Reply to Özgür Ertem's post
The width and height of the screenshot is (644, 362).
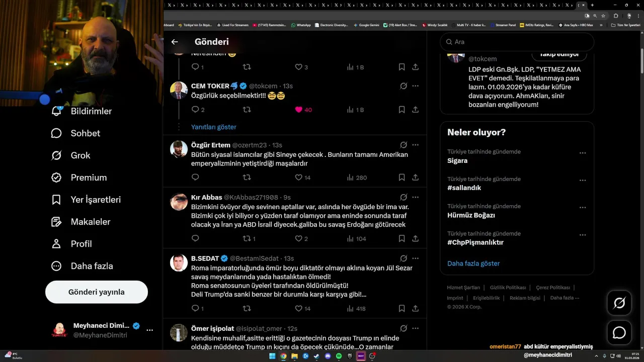tap(195, 177)
